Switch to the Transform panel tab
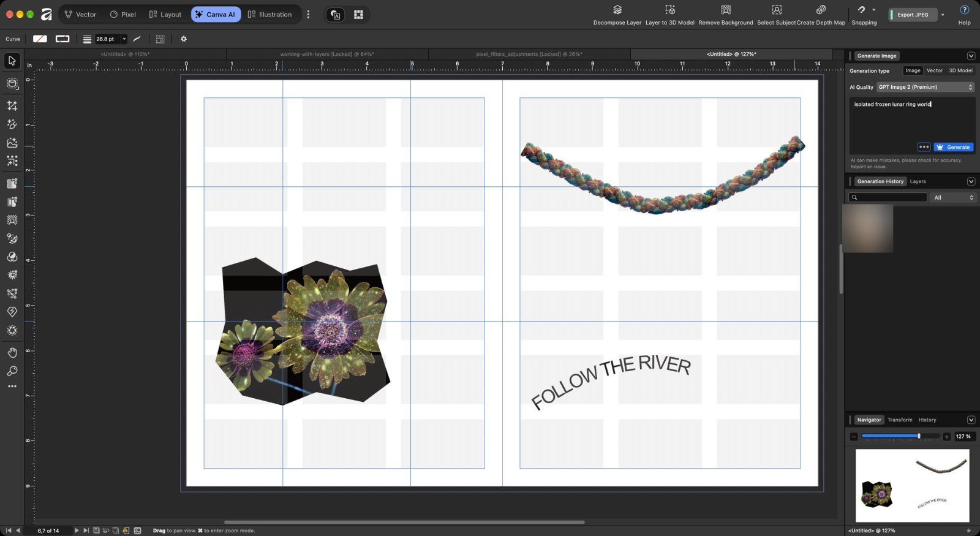Image resolution: width=980 pixels, height=536 pixels. (900, 420)
